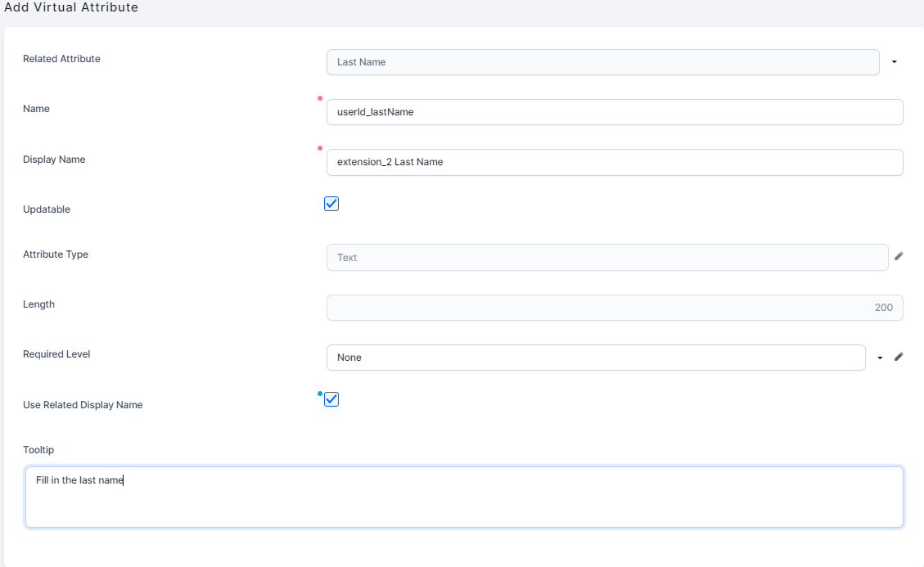Toggle the Updatable checkbox
The width and height of the screenshot is (924, 567).
pos(331,204)
